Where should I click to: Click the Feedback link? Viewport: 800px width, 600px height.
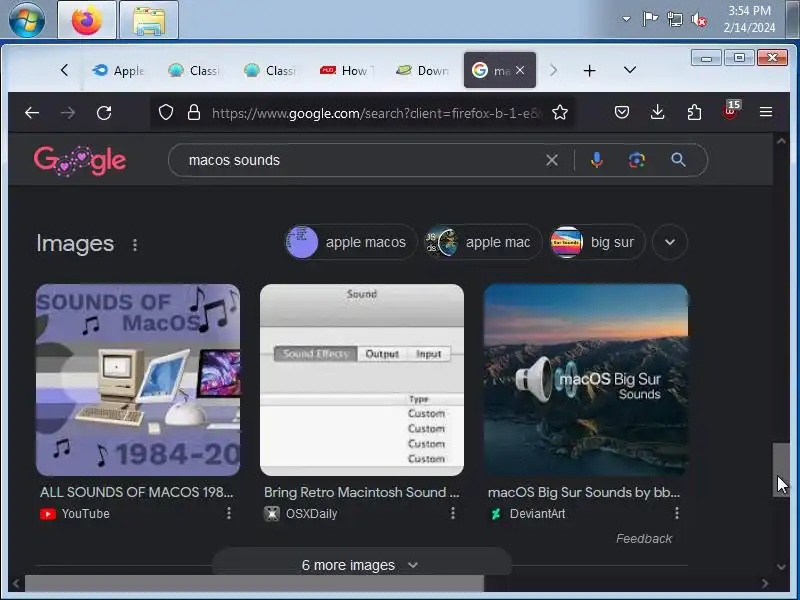pyautogui.click(x=644, y=539)
